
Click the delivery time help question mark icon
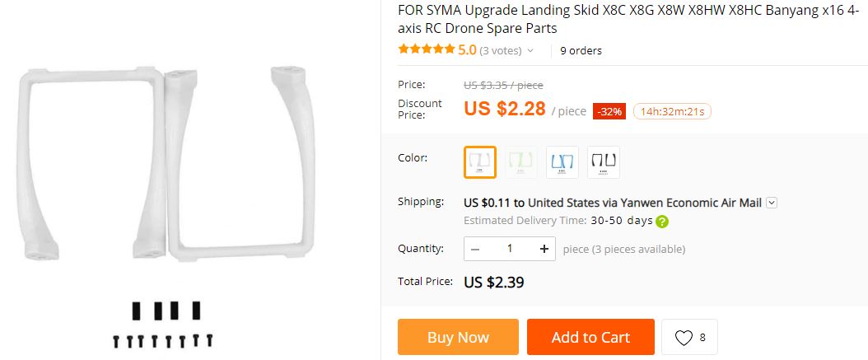(x=662, y=221)
